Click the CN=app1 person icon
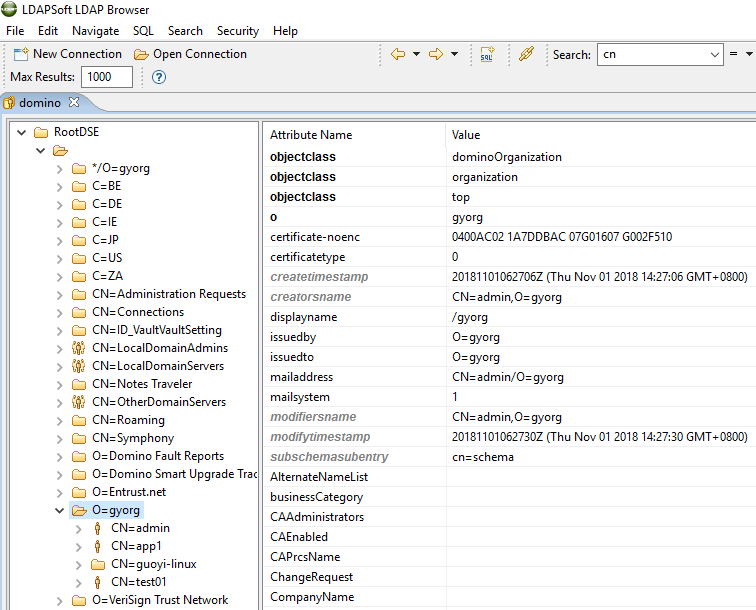 click(x=97, y=546)
